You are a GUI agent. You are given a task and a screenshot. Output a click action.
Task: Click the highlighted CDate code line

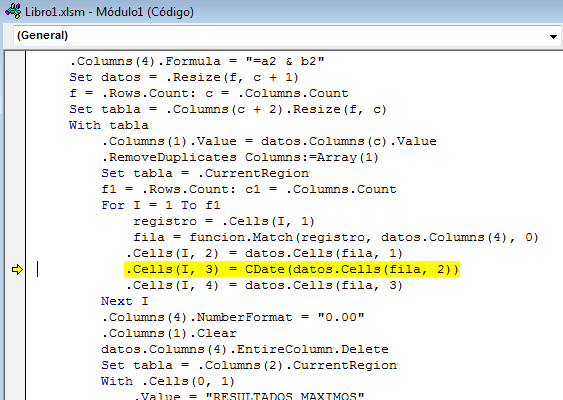click(292, 269)
